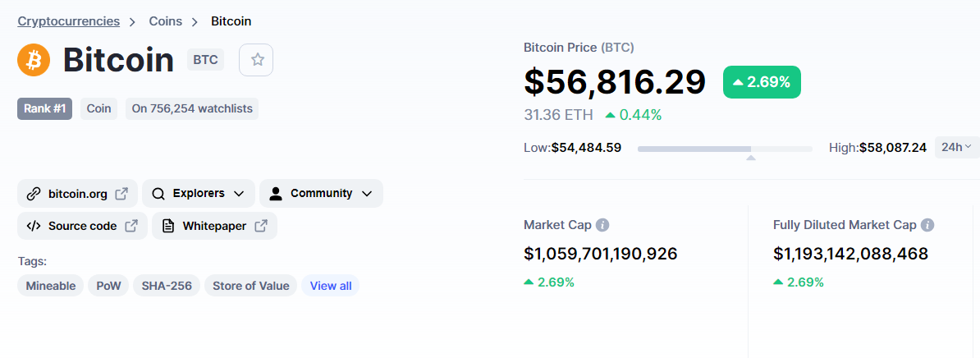Toggle the watchlist star button

coord(257,60)
